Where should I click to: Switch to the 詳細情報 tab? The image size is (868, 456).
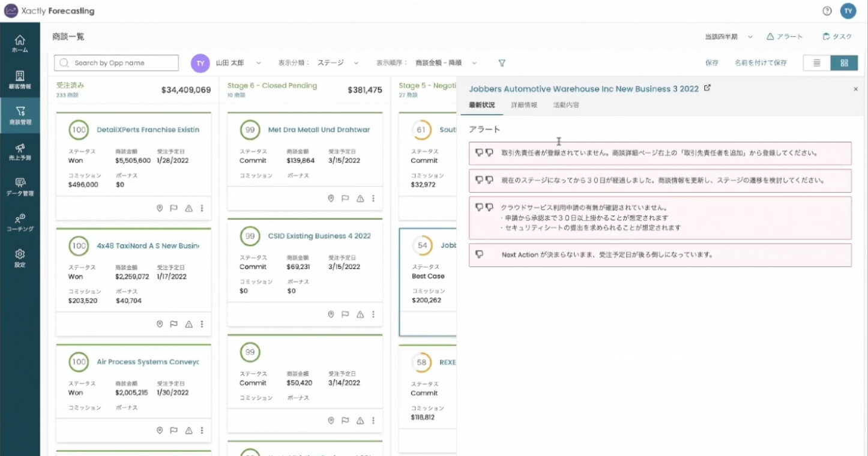point(524,105)
